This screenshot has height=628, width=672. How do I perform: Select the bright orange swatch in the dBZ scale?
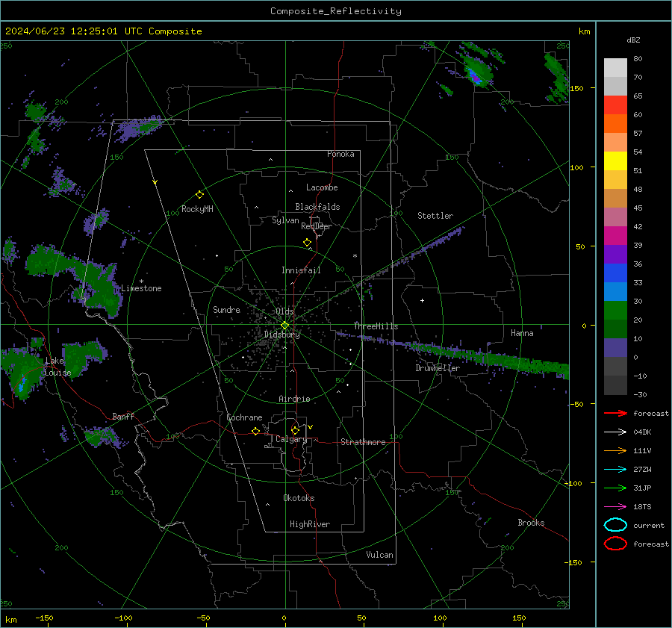pos(615,124)
